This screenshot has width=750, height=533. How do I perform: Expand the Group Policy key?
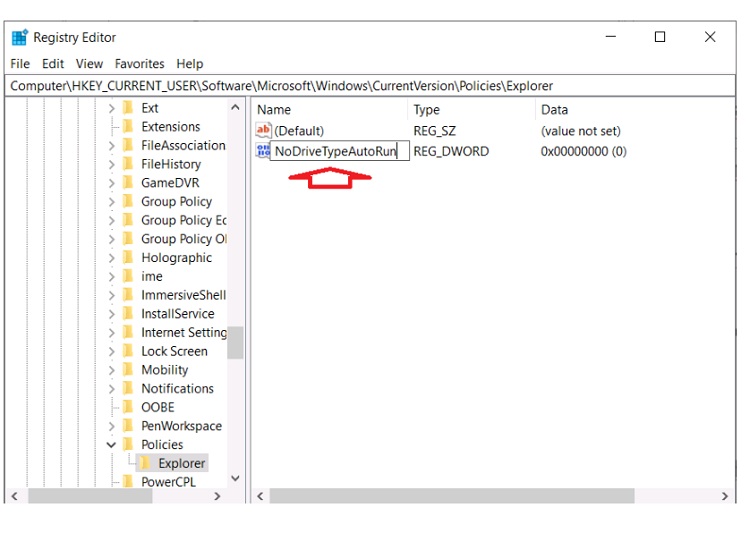point(111,202)
